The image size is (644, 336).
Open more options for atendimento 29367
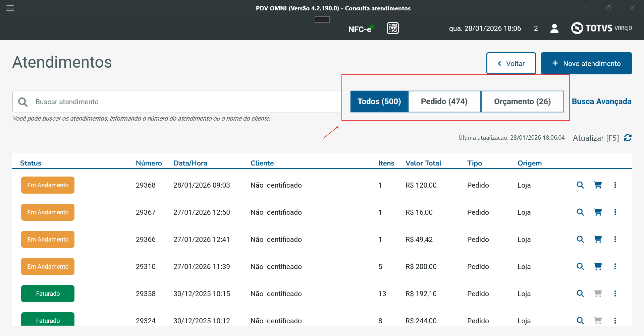pos(615,212)
